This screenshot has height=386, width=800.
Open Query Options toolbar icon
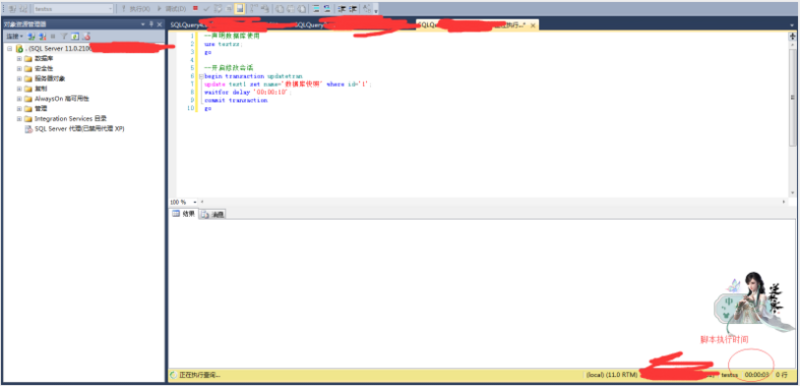tap(229, 9)
